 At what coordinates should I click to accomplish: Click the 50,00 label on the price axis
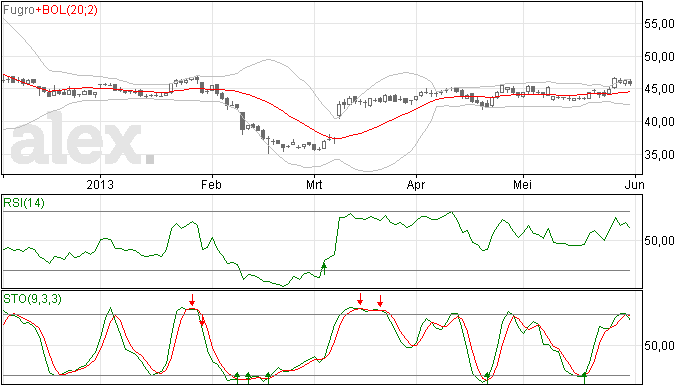click(x=660, y=57)
